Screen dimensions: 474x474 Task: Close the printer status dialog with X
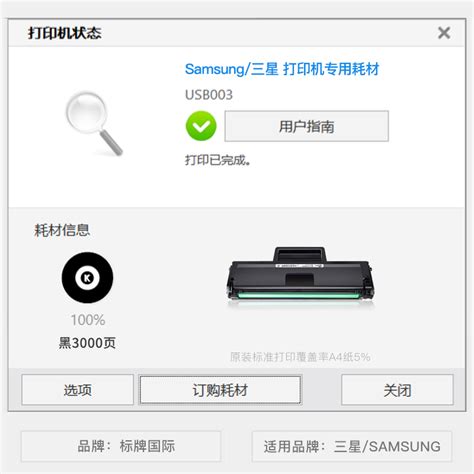444,33
